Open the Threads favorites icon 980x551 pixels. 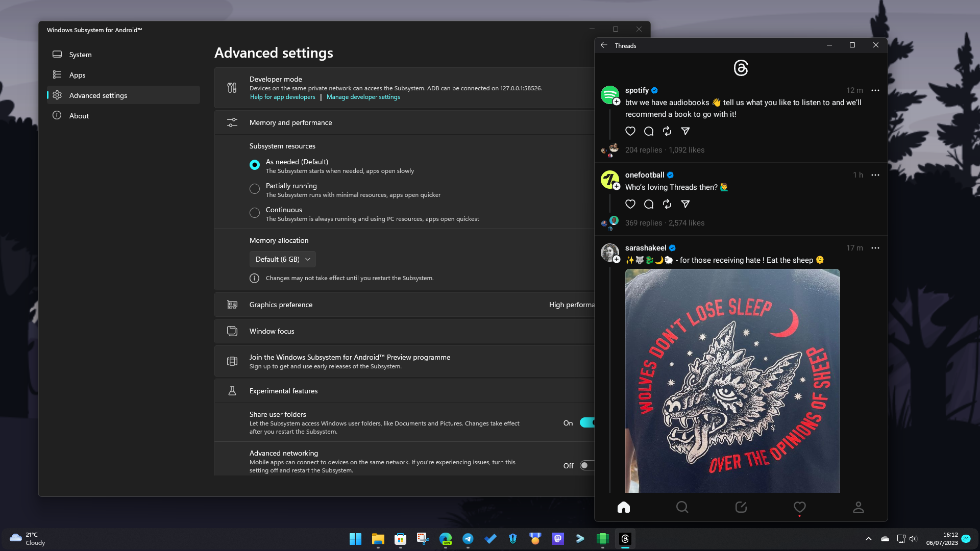(799, 507)
